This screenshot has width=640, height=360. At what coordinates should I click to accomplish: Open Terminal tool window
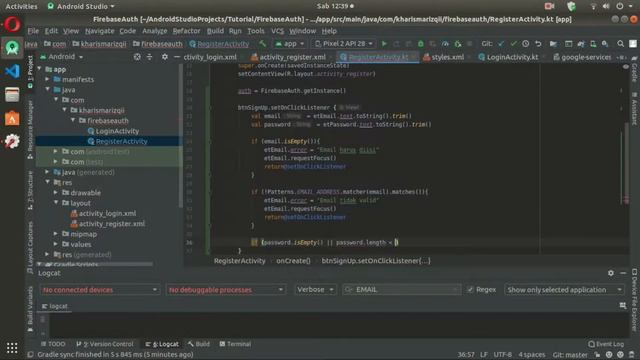[235, 344]
